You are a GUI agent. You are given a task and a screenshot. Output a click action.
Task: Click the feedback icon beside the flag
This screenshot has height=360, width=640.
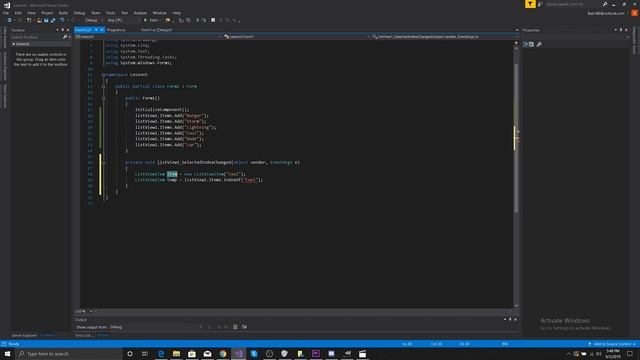tap(540, 4)
